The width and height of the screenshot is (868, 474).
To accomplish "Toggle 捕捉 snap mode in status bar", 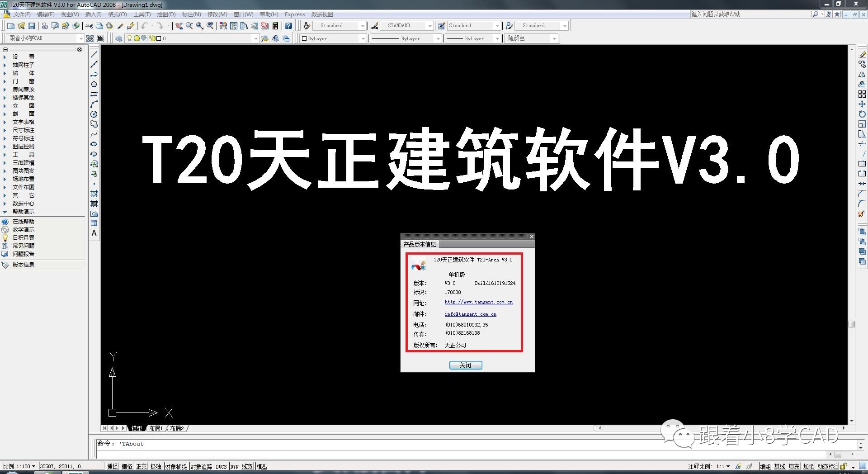I will (113, 466).
